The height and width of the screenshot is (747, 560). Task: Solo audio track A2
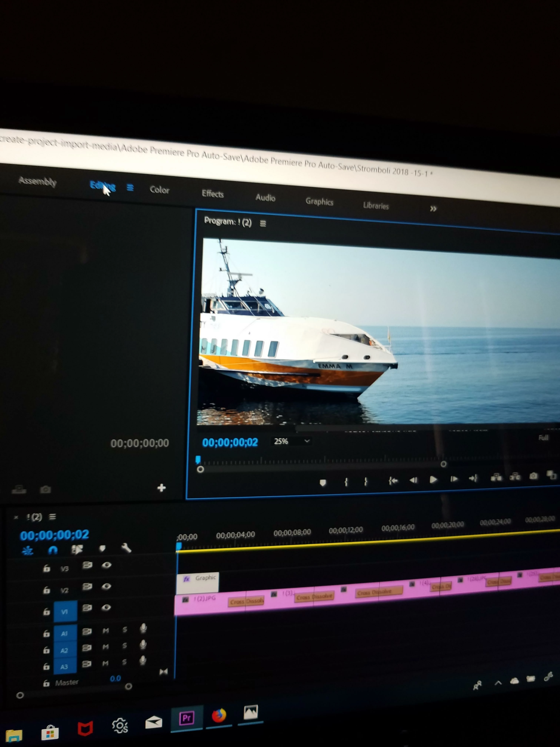tap(125, 646)
